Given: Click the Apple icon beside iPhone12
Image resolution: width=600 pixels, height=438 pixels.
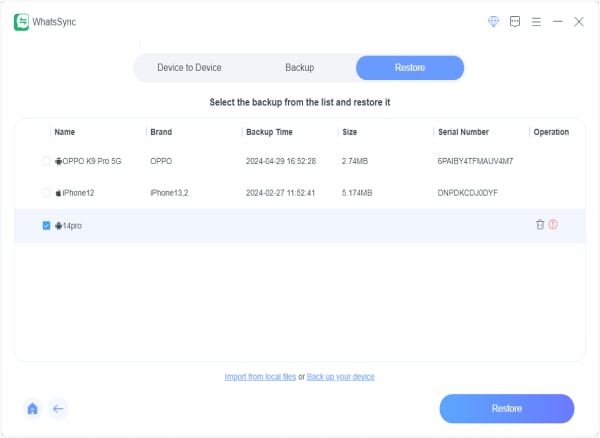Looking at the screenshot, I should [59, 193].
